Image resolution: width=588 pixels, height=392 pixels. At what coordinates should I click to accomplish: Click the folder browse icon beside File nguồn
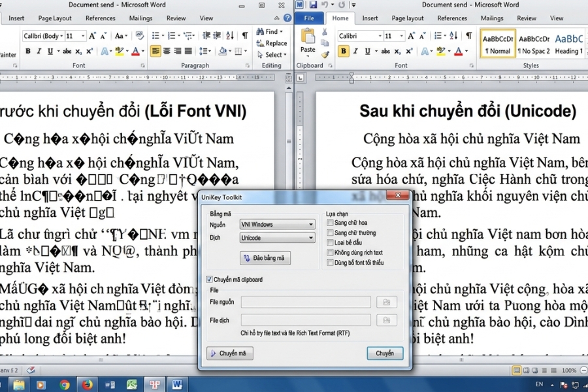(x=387, y=301)
